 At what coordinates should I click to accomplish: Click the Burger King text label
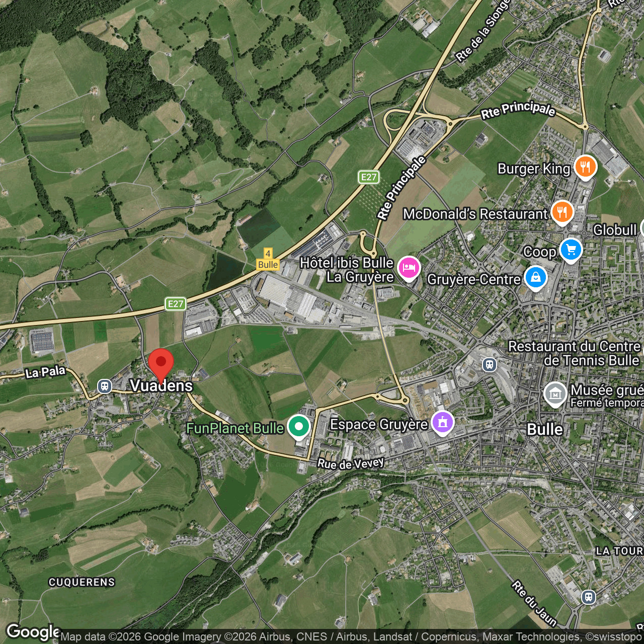tap(534, 169)
